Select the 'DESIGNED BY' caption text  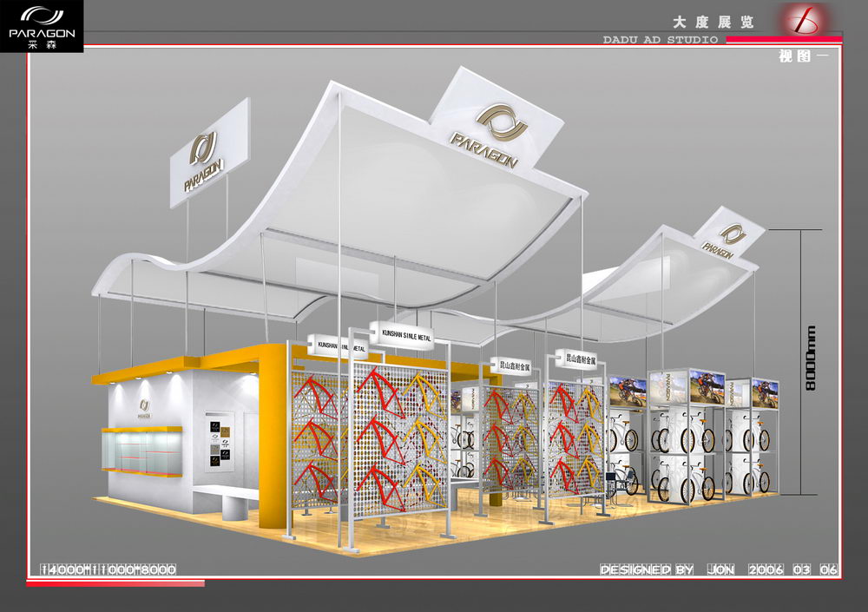point(647,569)
